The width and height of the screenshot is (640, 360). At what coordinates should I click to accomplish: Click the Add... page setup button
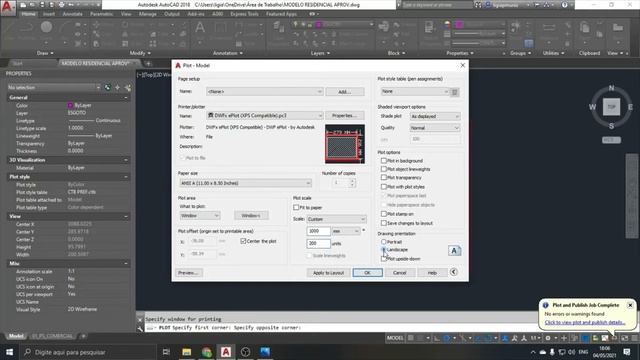point(345,92)
